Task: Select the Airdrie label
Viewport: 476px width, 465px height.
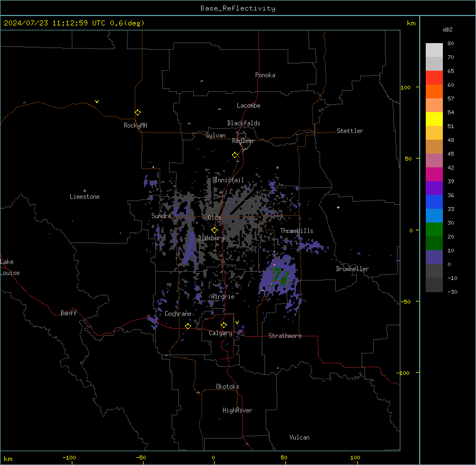Action: point(223,297)
